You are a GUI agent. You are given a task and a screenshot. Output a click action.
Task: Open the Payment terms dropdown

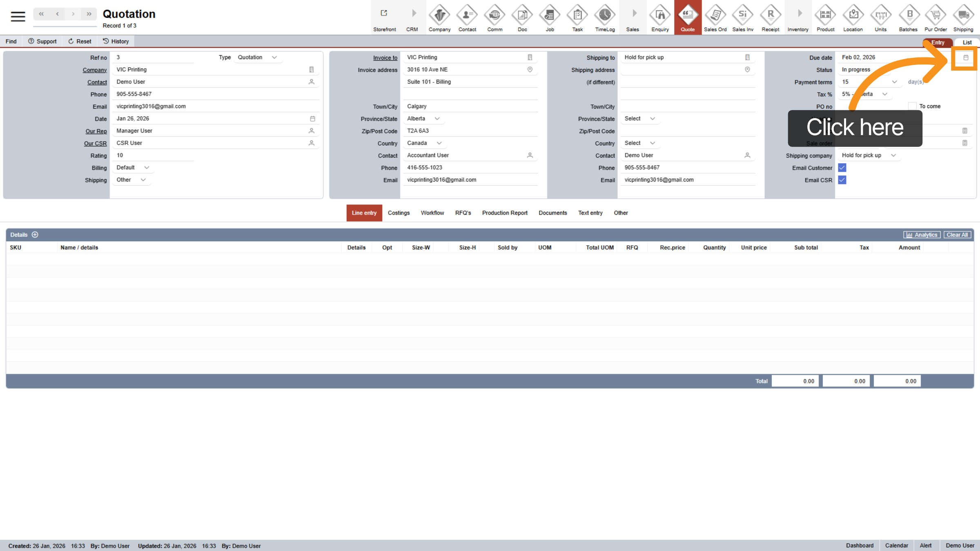tap(894, 82)
